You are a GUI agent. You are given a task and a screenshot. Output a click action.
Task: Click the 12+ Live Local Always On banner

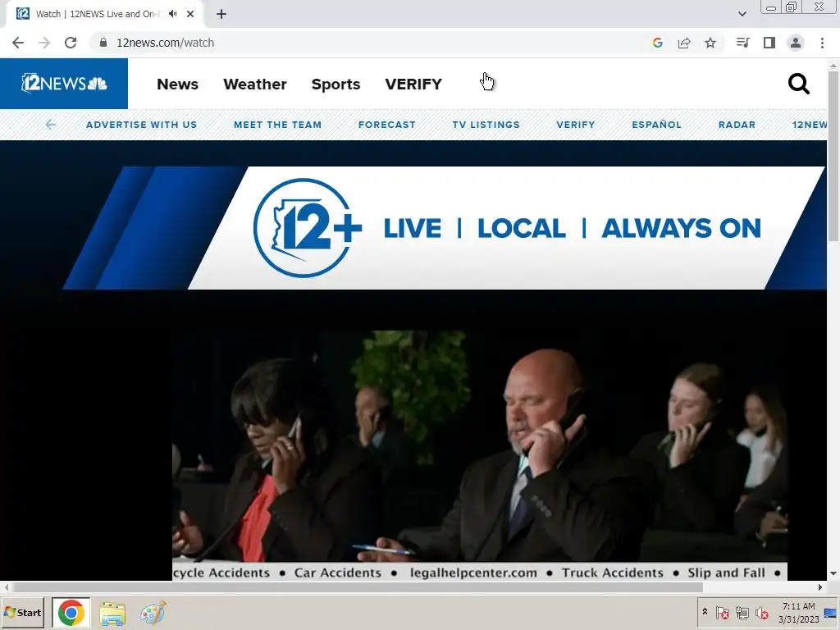click(x=445, y=228)
